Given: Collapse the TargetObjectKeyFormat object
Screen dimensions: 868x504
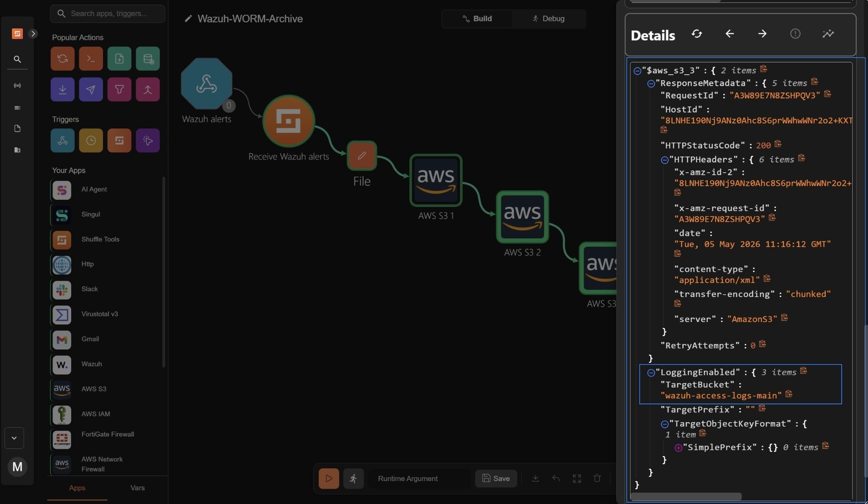Looking at the screenshot, I should (665, 424).
